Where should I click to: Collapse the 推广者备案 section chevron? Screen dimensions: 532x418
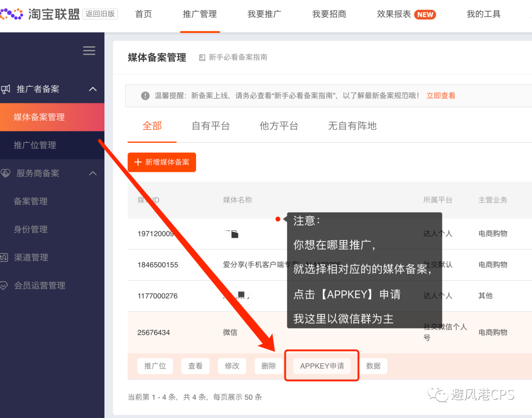pyautogui.click(x=93, y=89)
